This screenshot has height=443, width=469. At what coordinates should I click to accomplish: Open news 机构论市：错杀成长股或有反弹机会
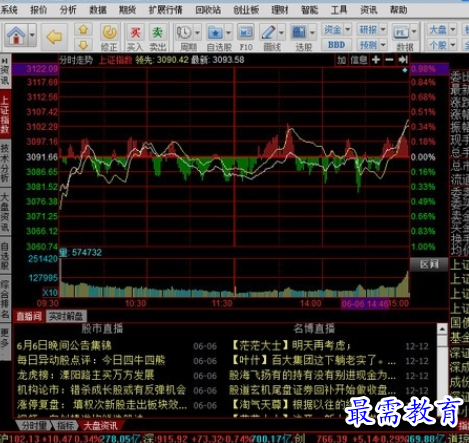click(x=101, y=390)
